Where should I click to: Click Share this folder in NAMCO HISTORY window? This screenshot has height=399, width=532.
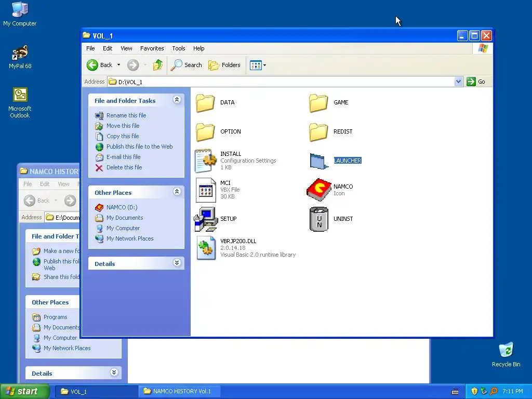[61, 277]
